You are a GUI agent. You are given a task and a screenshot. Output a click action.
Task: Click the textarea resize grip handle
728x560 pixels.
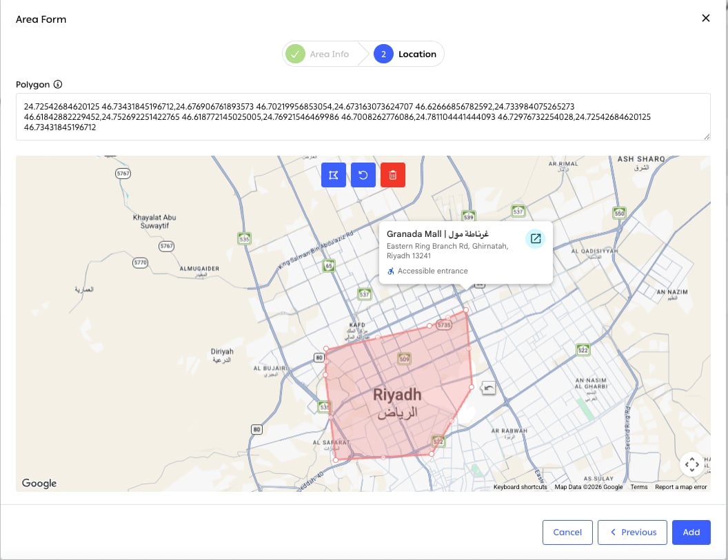707,136
